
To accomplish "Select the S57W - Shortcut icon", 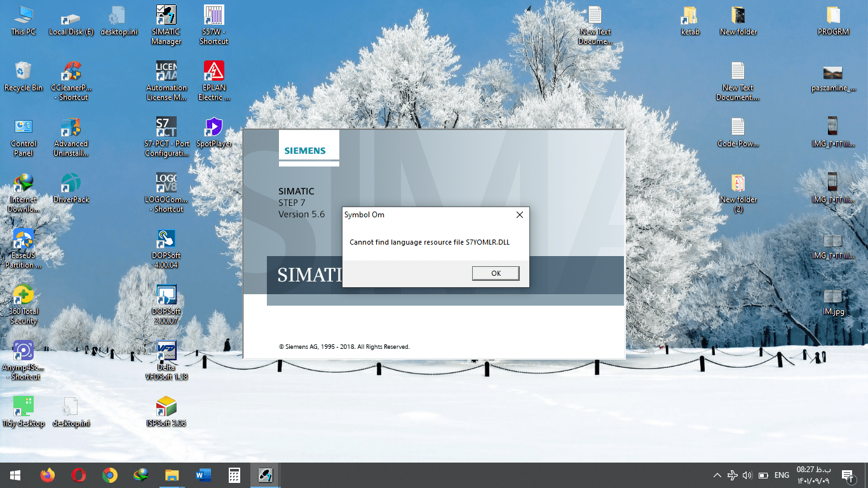I will [214, 25].
